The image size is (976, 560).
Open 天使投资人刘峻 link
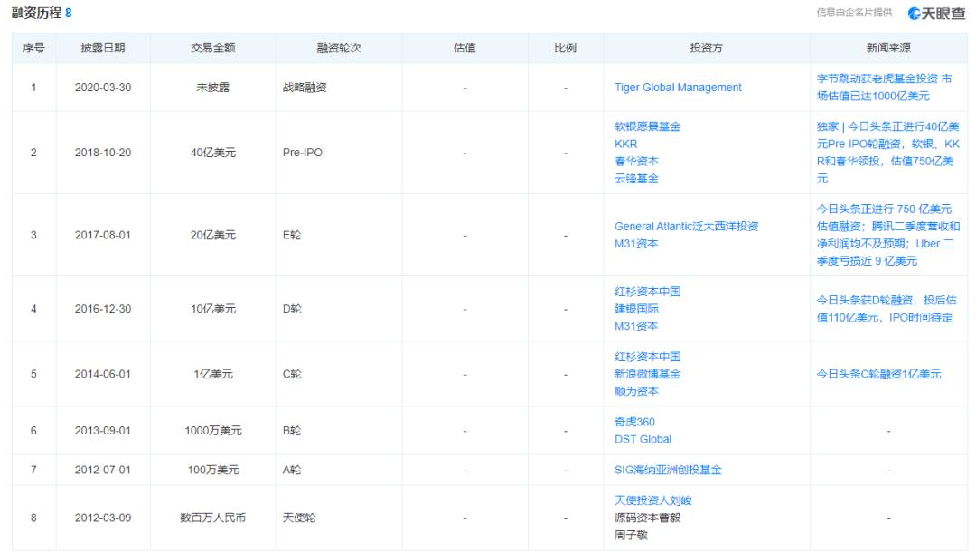click(653, 501)
